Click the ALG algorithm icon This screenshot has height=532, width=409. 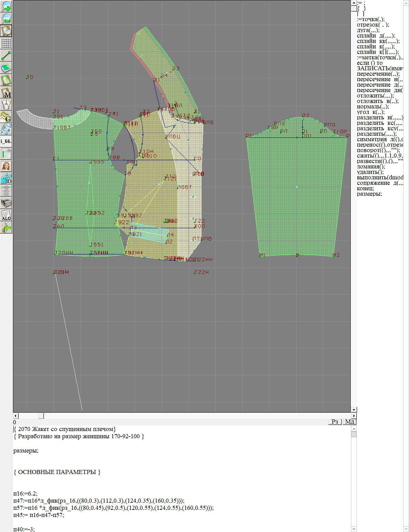point(6,215)
